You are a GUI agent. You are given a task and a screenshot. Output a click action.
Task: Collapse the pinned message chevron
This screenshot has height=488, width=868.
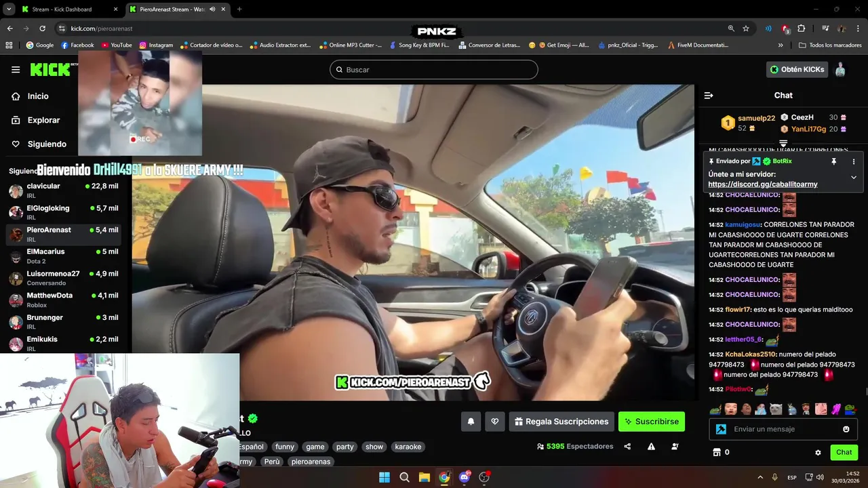pyautogui.click(x=853, y=178)
